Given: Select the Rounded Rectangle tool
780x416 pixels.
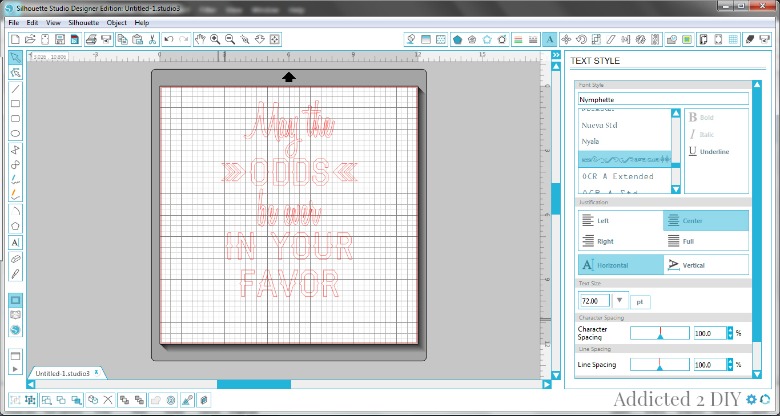Looking at the screenshot, I should click(15, 118).
